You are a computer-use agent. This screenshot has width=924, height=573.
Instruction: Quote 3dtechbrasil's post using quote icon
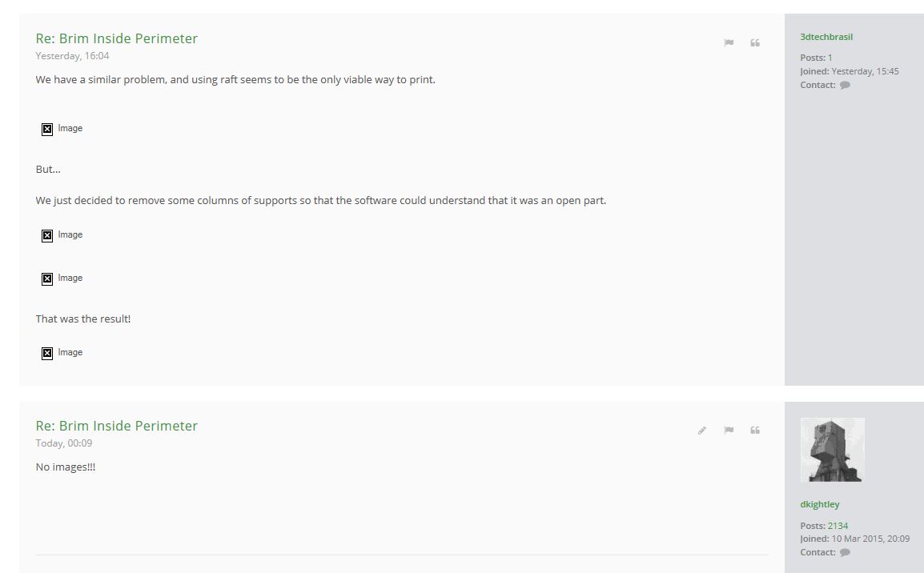coord(755,43)
